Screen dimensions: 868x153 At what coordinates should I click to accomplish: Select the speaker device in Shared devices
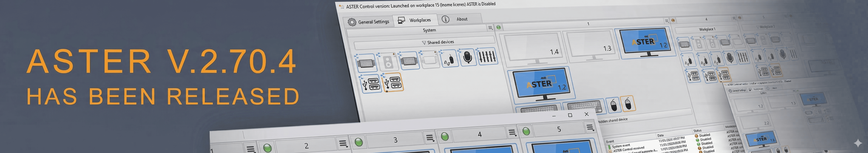pos(388,61)
